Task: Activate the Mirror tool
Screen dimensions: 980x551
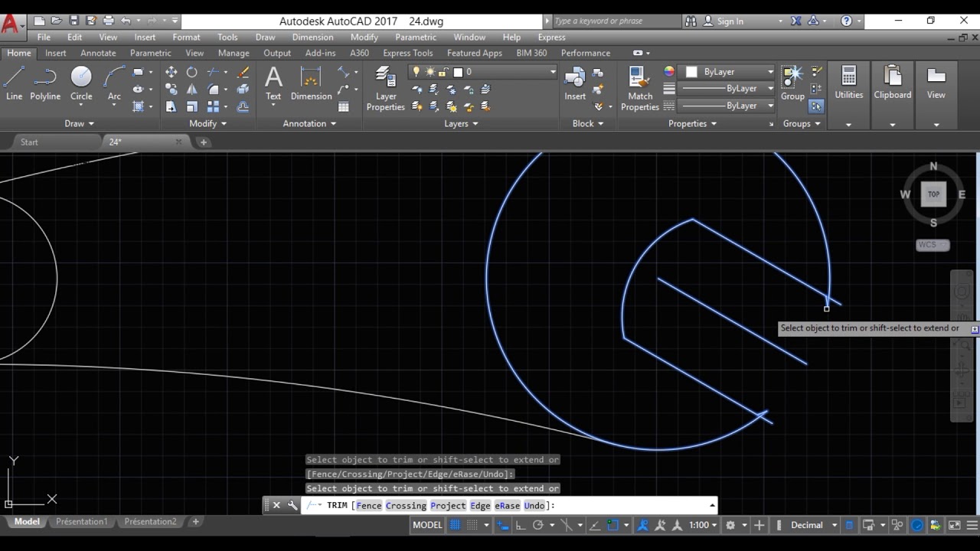Action: [x=191, y=90]
